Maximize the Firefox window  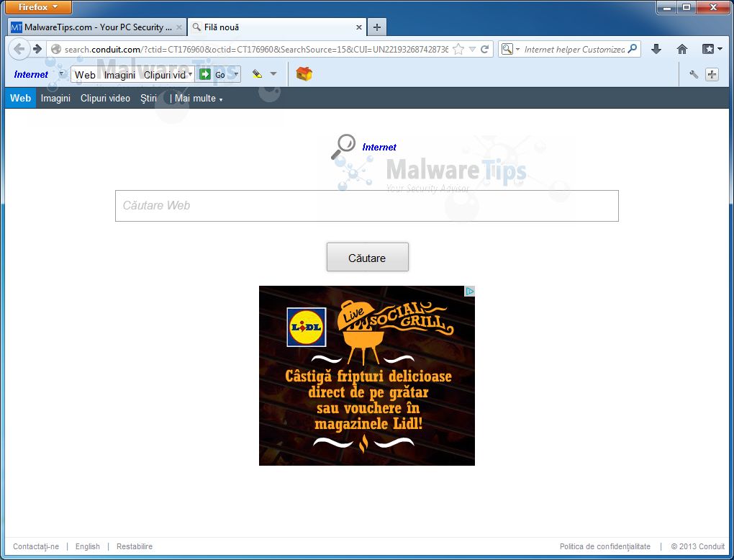687,7
